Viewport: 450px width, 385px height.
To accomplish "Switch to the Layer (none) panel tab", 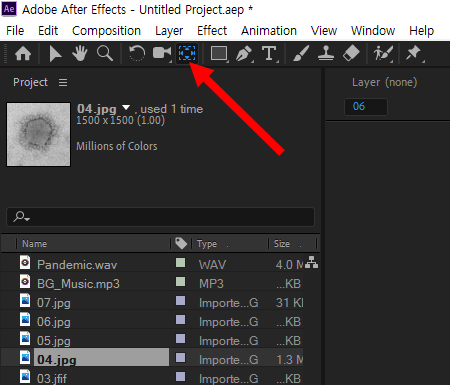I will (x=384, y=82).
